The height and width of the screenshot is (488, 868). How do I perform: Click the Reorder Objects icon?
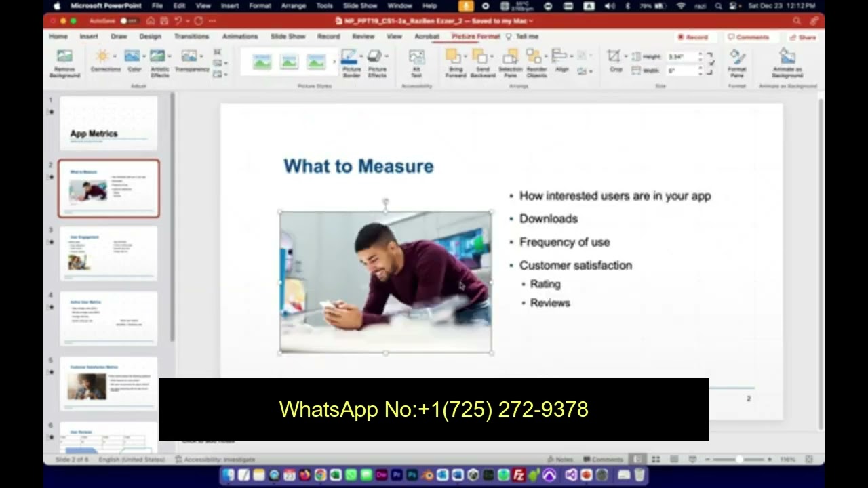pos(534,56)
